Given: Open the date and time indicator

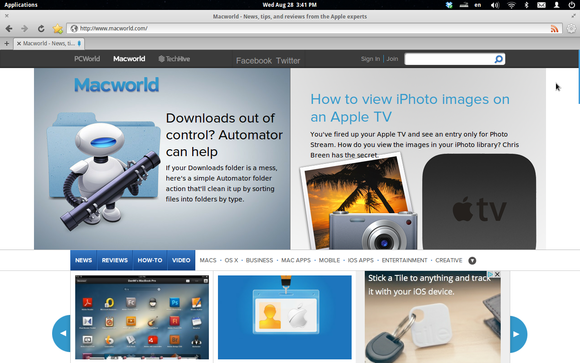Looking at the screenshot, I should [x=290, y=5].
